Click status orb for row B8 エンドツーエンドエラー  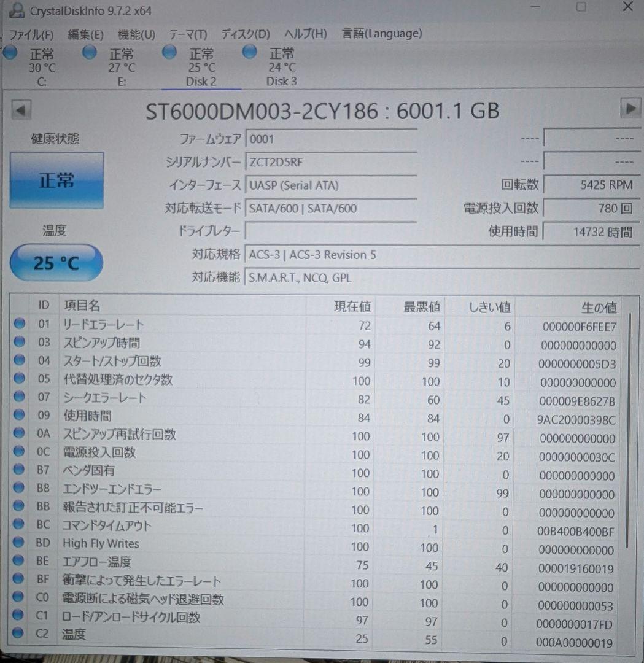point(18,487)
